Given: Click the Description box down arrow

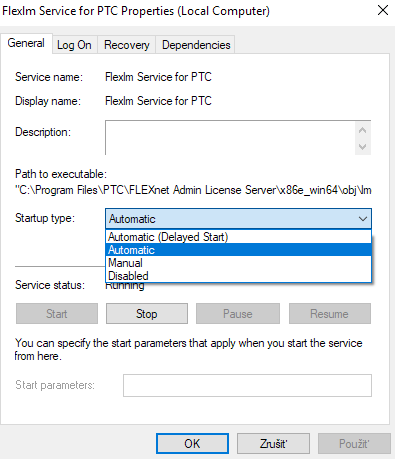Looking at the screenshot, I should 363,147.
